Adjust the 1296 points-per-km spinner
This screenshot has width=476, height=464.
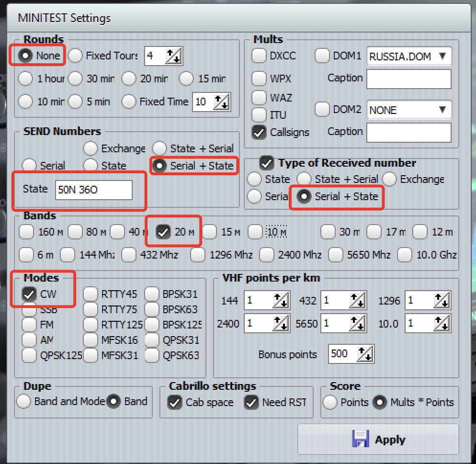[442, 301]
